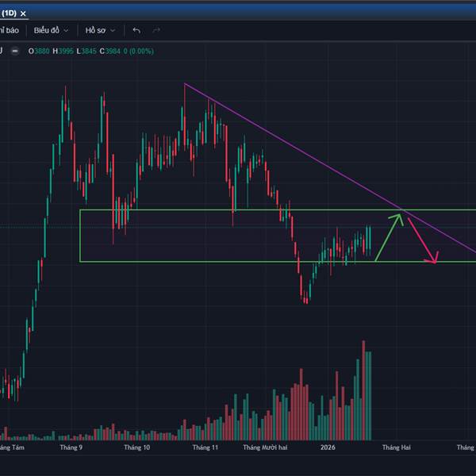Select the red downward arrow drawing
The height and width of the screenshot is (476, 476).
422,236
